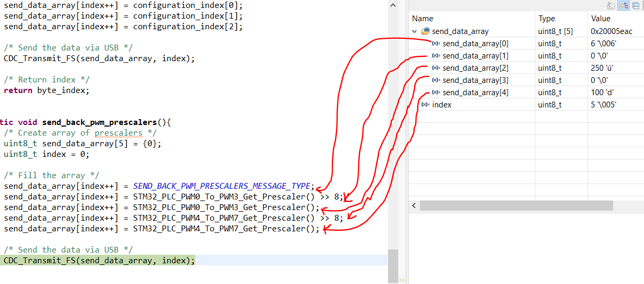
Task: Click the value 250 'ú'
Action: click(602, 68)
